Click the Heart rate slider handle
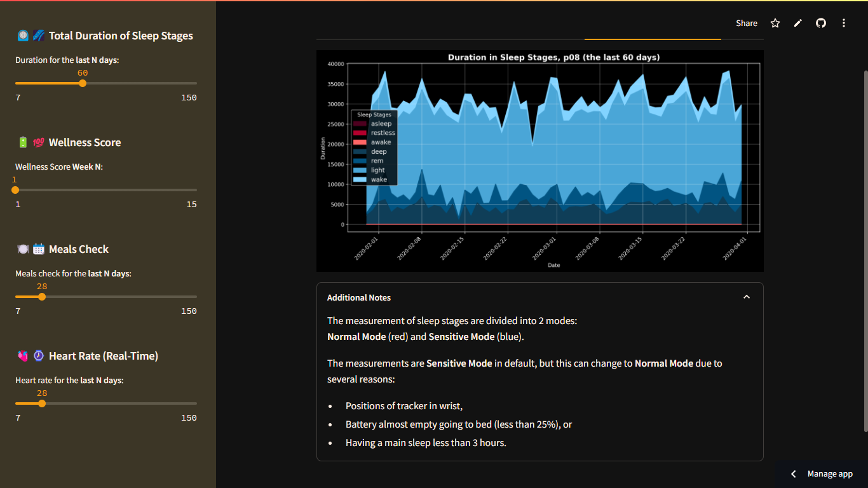 pos(42,403)
